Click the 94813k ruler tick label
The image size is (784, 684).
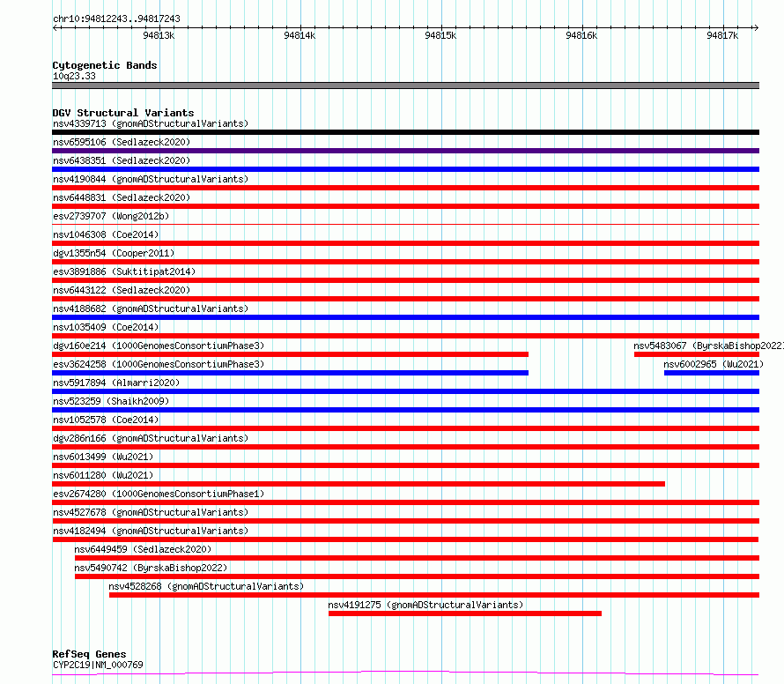tap(159, 35)
